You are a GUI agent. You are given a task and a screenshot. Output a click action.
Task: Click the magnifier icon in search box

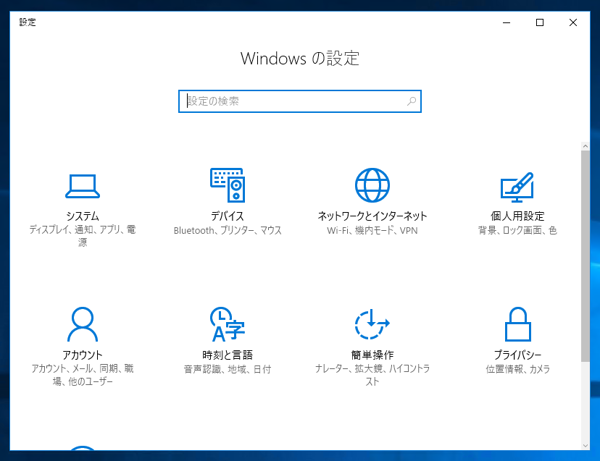412,101
